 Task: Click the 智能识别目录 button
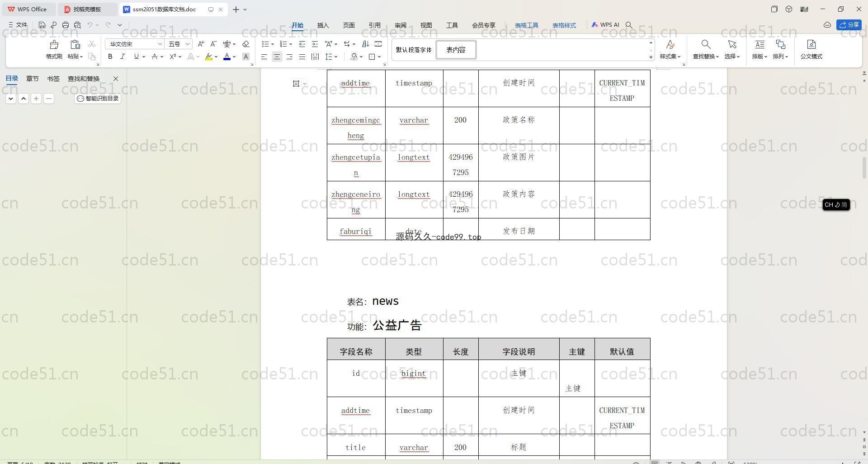click(x=98, y=99)
